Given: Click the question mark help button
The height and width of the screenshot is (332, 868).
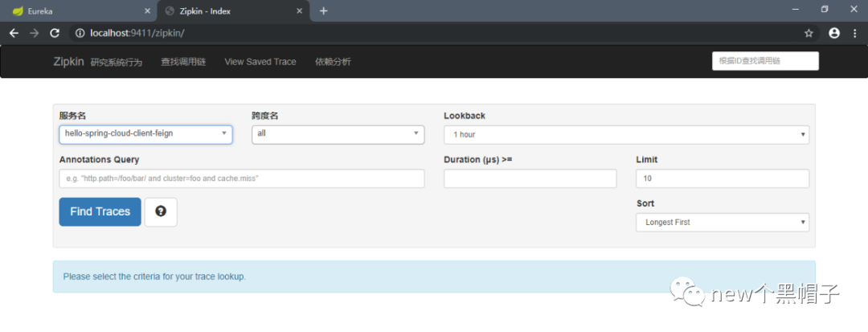Looking at the screenshot, I should [161, 212].
